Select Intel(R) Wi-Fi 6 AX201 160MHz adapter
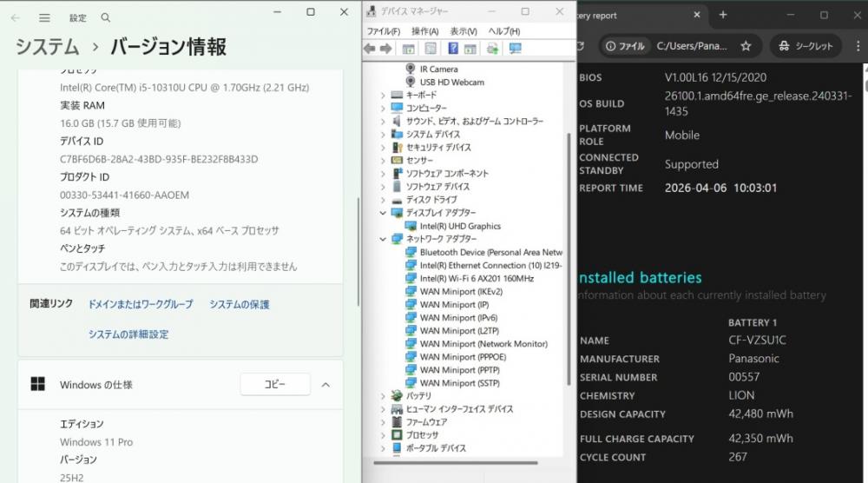This screenshot has height=483, width=868. (x=477, y=279)
